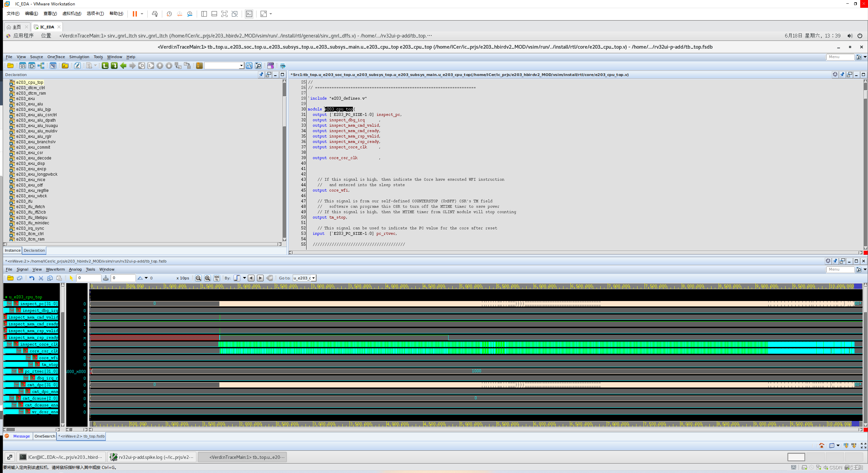Click the cursor time input field in nWave
868x473 pixels.
point(89,278)
